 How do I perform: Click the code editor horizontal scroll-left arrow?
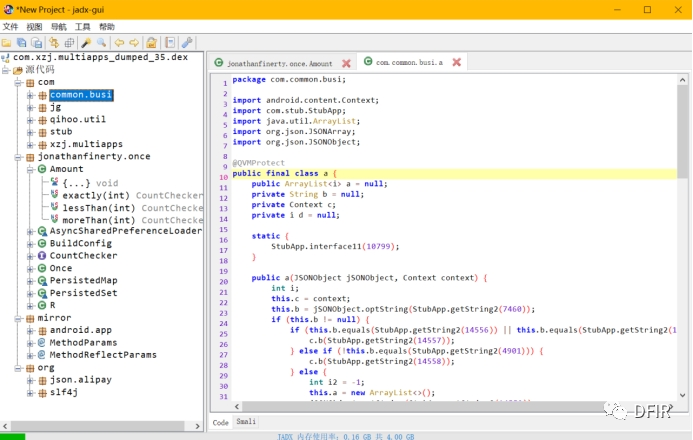237,406
